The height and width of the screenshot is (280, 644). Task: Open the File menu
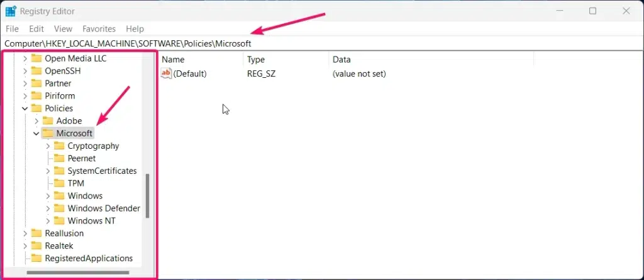click(x=12, y=29)
